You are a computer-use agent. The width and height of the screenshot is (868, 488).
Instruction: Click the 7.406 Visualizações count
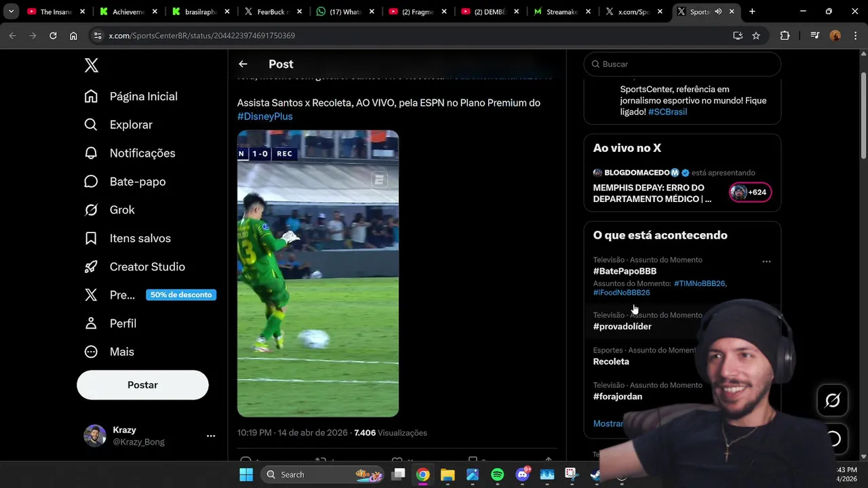[x=391, y=432]
